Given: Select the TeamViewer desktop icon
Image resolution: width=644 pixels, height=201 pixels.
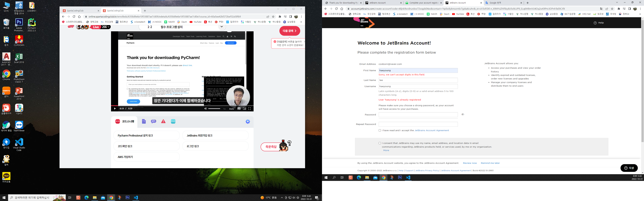Looking at the screenshot, I should click(x=19, y=126).
